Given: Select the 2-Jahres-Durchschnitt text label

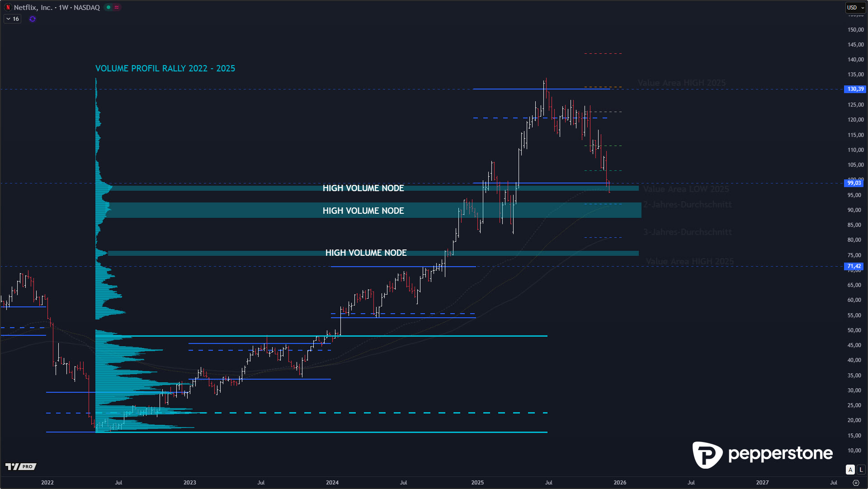Looking at the screenshot, I should click(x=687, y=205).
